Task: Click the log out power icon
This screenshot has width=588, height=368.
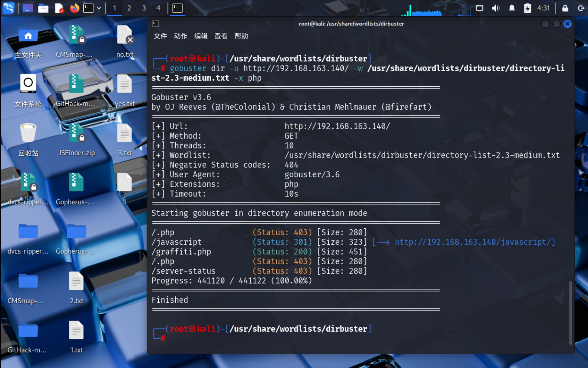Action: [581, 8]
